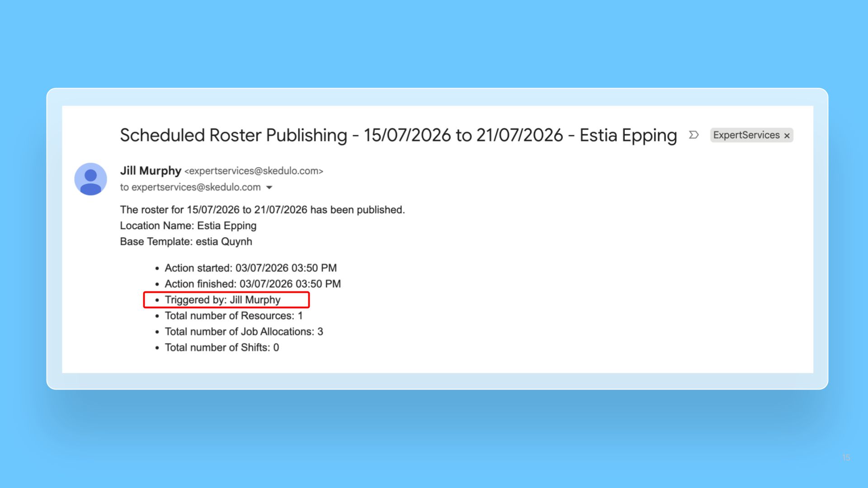Click the importance marker icon beside subject
Image resolution: width=868 pixels, height=488 pixels.
pos(693,135)
